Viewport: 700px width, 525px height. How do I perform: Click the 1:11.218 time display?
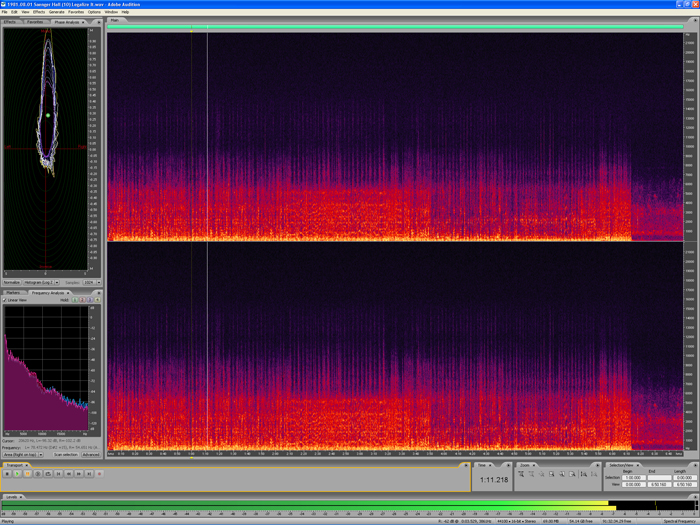point(494,480)
